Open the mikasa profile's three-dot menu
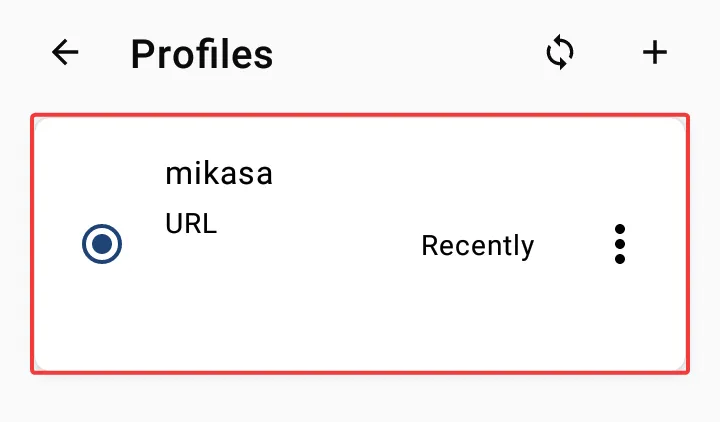The height and width of the screenshot is (422, 720). 619,244
